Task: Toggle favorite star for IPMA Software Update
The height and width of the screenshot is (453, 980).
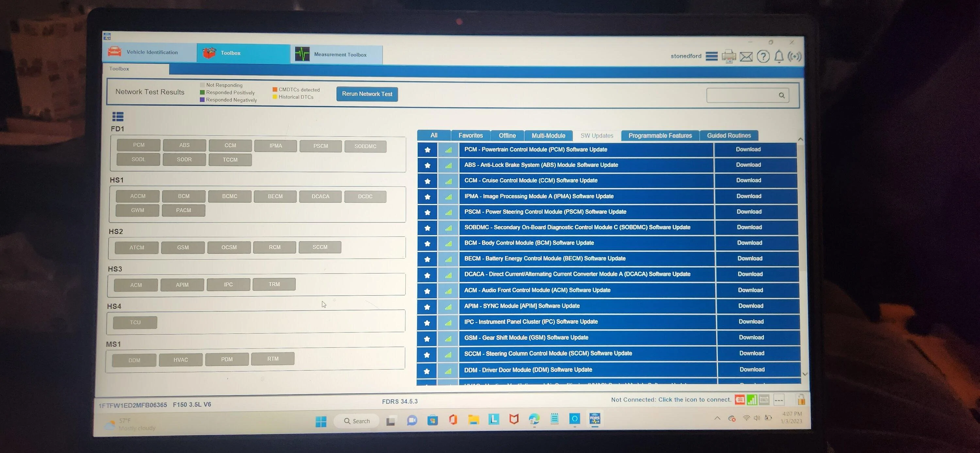Action: 427,197
